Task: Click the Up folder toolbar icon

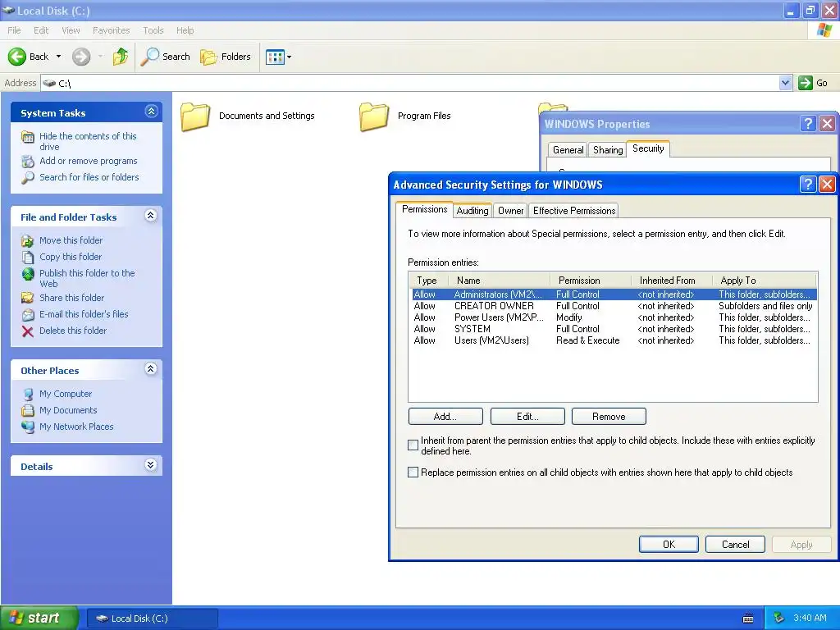Action: [x=121, y=57]
